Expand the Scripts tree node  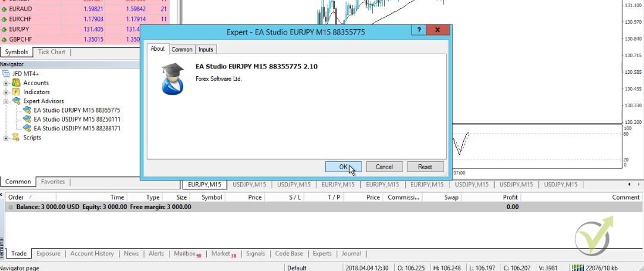coord(6,138)
